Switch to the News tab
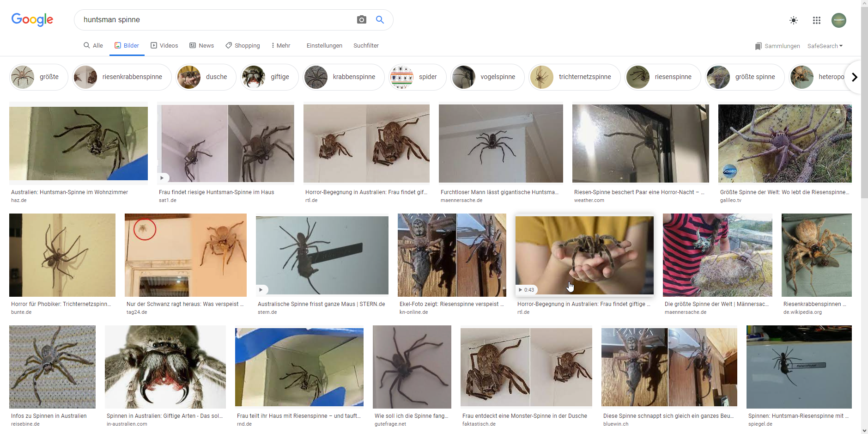Screen dimensions: 868x434 (201, 46)
